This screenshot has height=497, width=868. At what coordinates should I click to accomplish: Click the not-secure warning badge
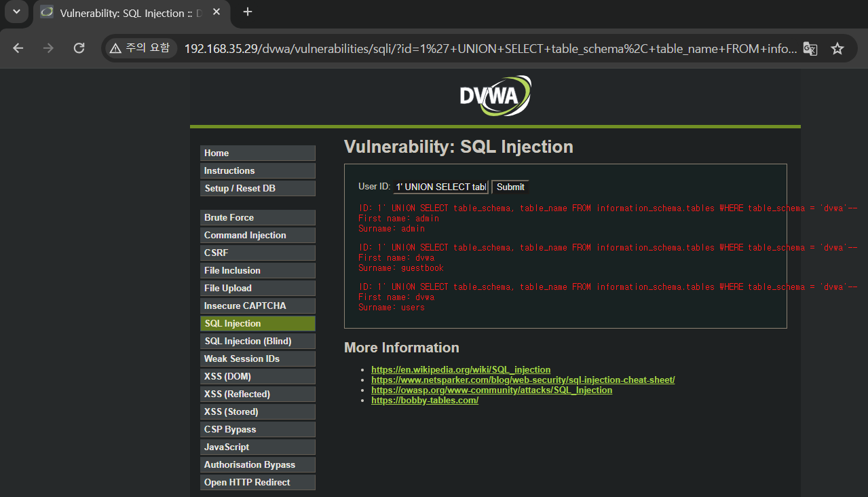tap(140, 48)
